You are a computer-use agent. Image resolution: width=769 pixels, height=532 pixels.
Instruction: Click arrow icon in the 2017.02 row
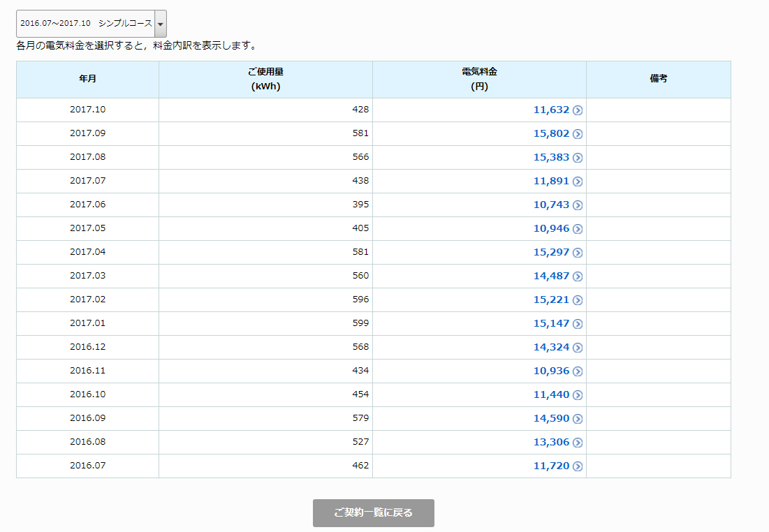click(x=578, y=300)
